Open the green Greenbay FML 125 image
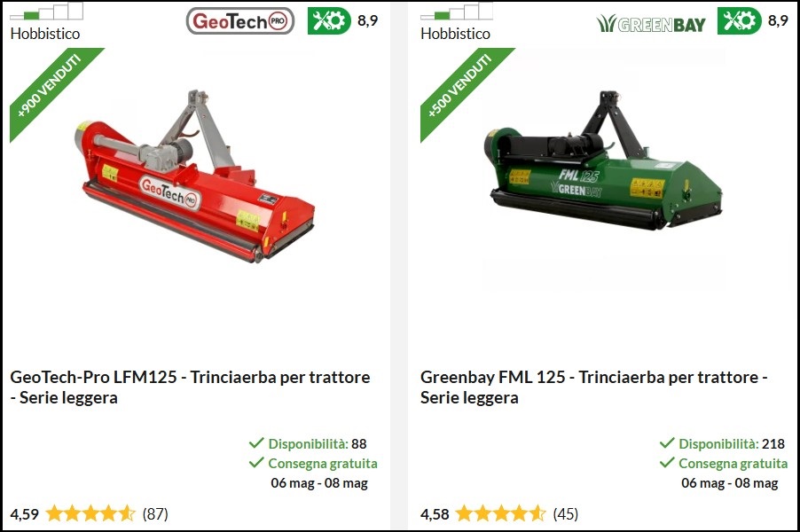Screen dimensions: 800x532 pyautogui.click(x=602, y=160)
